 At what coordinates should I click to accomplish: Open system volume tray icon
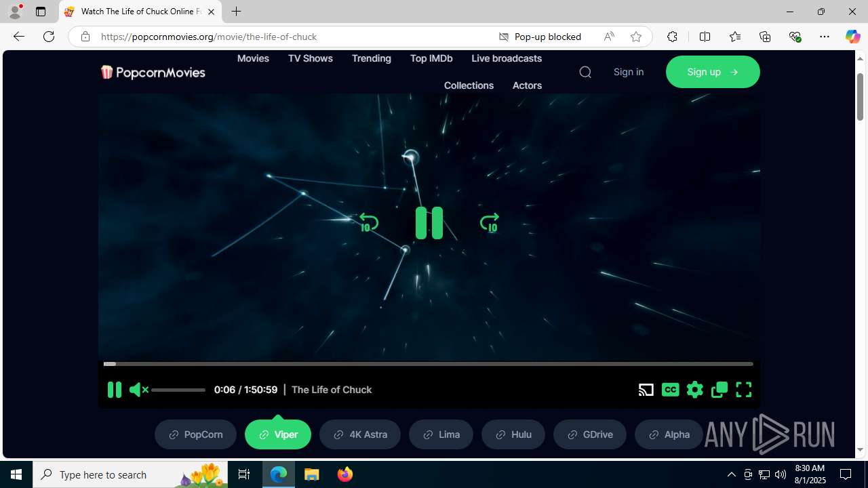(781, 474)
